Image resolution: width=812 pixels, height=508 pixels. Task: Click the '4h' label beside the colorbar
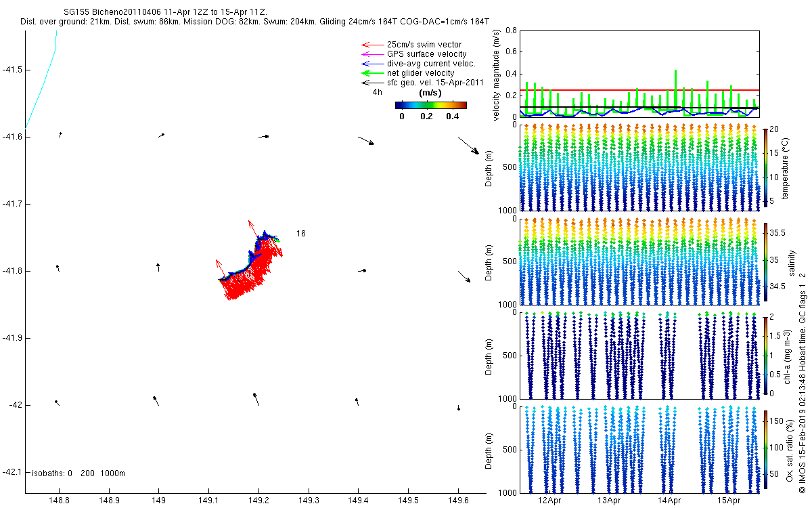[378, 92]
